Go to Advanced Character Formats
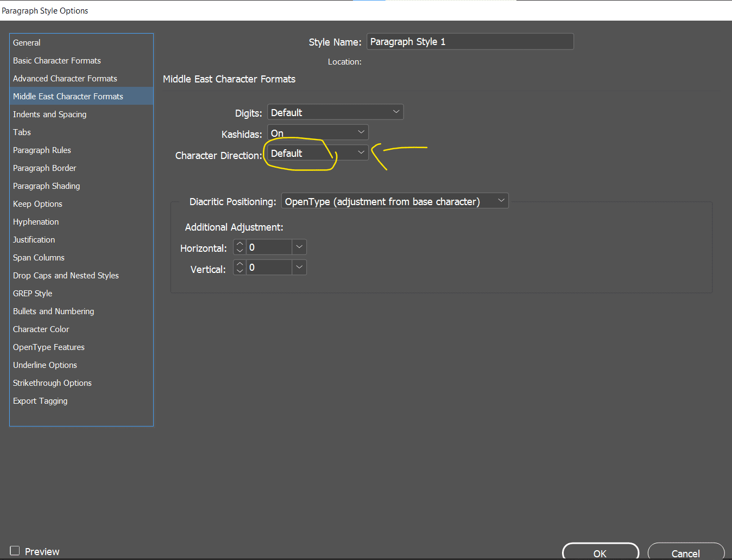 pos(81,78)
